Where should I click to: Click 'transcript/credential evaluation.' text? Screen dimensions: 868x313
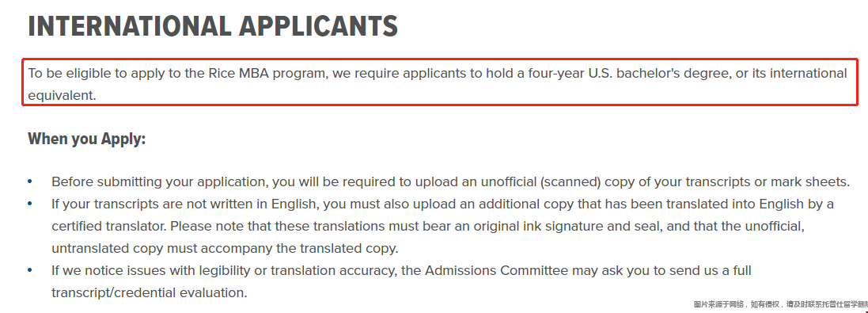click(x=150, y=292)
